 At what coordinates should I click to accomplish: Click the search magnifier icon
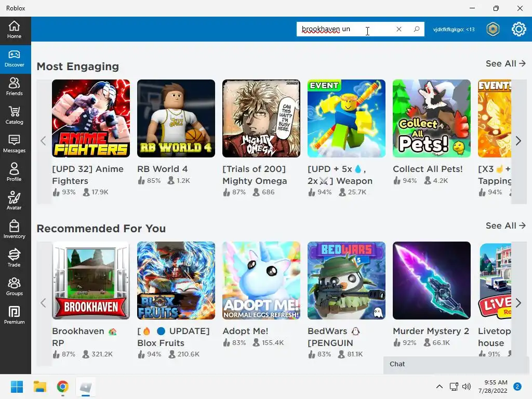click(417, 29)
